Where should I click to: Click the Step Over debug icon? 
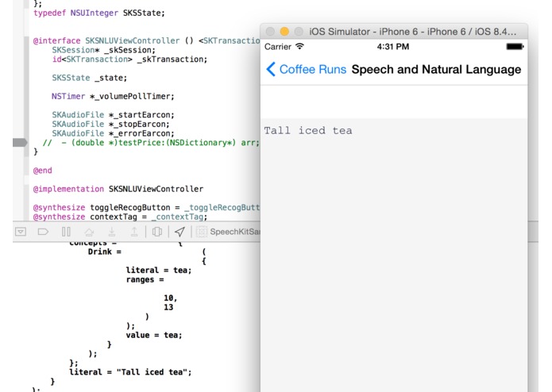89,232
